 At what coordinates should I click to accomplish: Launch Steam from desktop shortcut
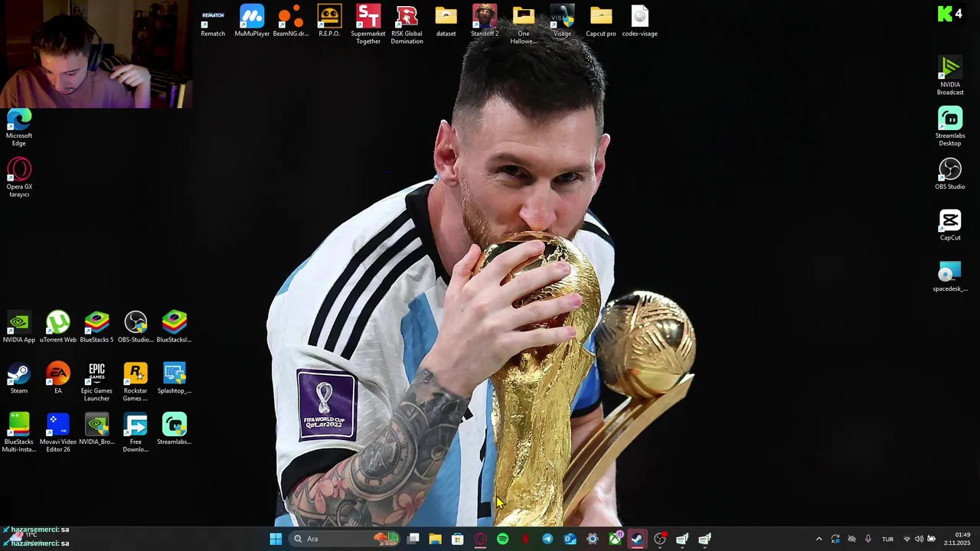[19, 378]
